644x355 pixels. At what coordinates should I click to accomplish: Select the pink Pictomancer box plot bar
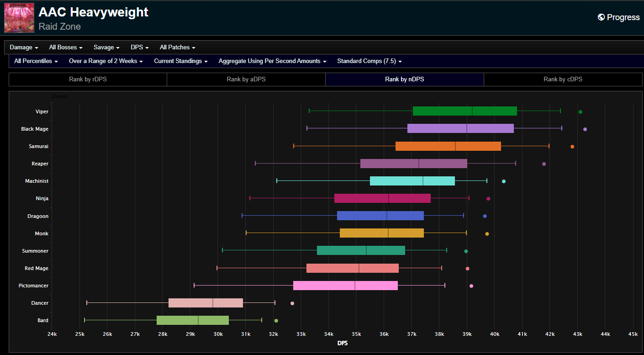[x=345, y=286]
